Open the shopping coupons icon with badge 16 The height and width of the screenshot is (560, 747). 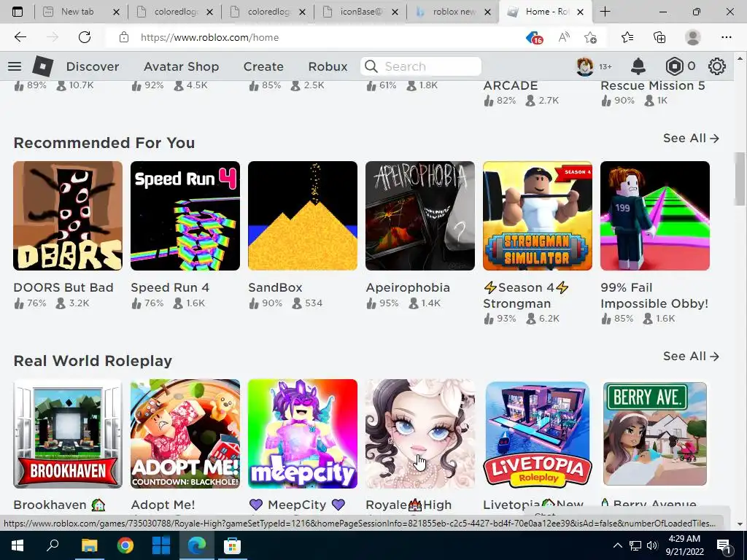[535, 38]
